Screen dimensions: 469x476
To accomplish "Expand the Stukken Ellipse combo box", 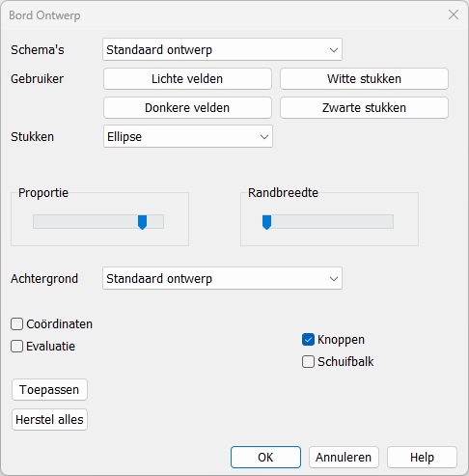I will [x=188, y=136].
